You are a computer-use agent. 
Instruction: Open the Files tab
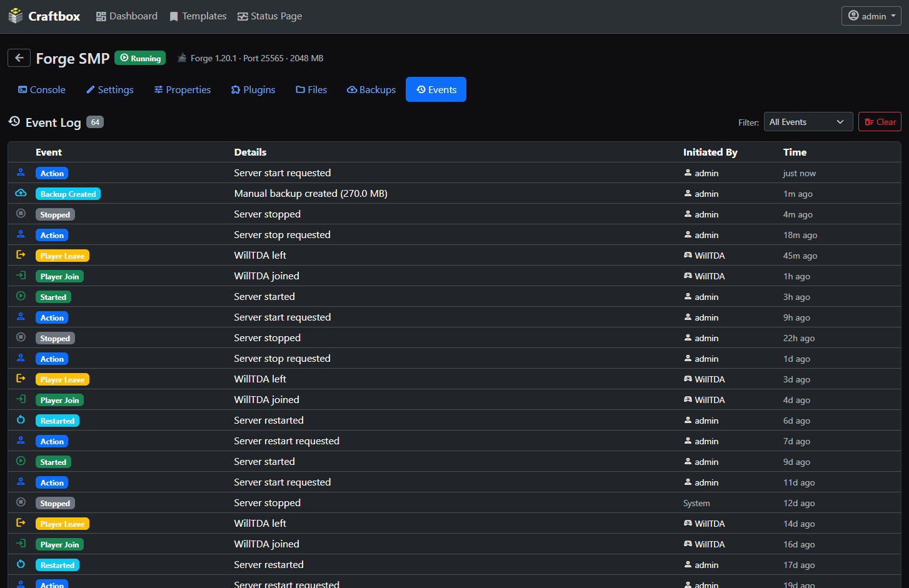click(311, 89)
